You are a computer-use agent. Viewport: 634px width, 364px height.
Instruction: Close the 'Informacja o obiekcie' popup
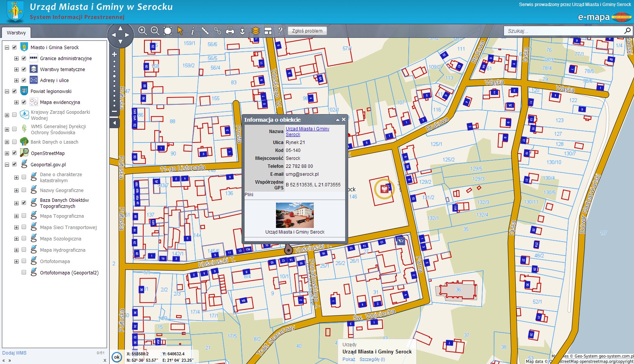point(344,119)
